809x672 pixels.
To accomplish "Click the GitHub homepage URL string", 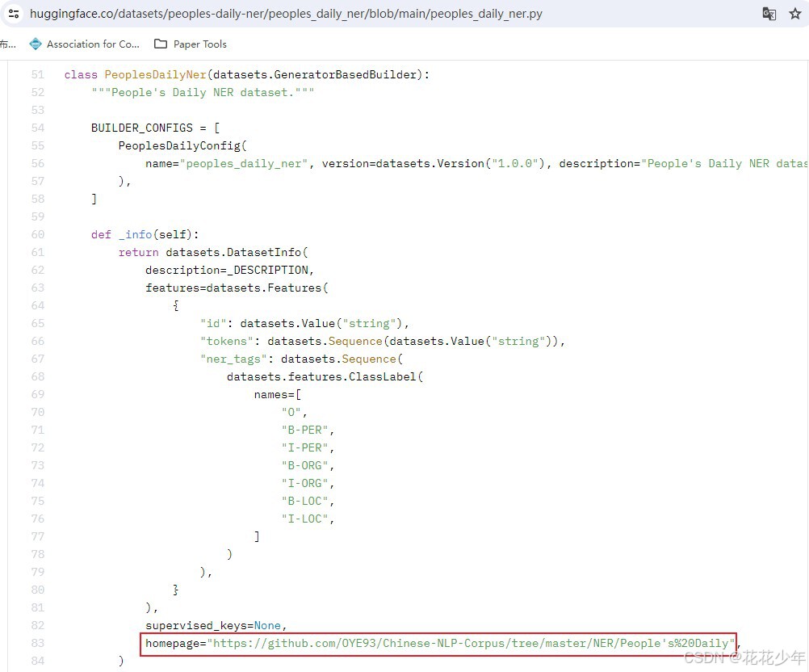I will tap(472, 643).
